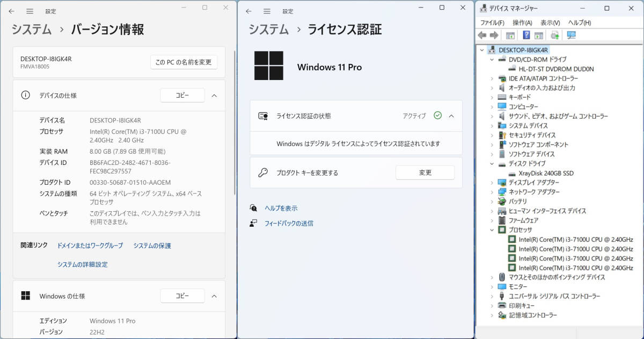
Task: Collapse the Windows の仕様 section chevron
Action: [x=214, y=295]
